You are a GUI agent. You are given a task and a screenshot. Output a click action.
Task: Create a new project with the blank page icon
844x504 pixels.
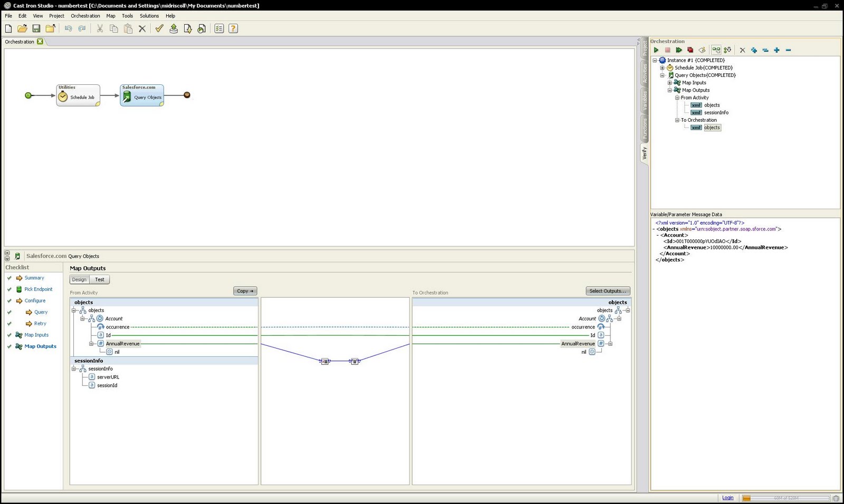pos(8,28)
